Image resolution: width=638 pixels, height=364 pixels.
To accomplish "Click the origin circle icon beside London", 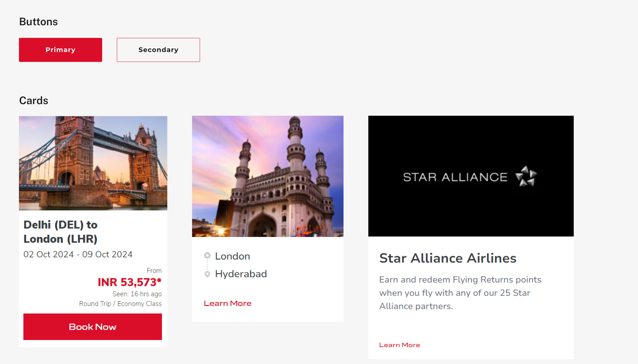I will pos(207,255).
